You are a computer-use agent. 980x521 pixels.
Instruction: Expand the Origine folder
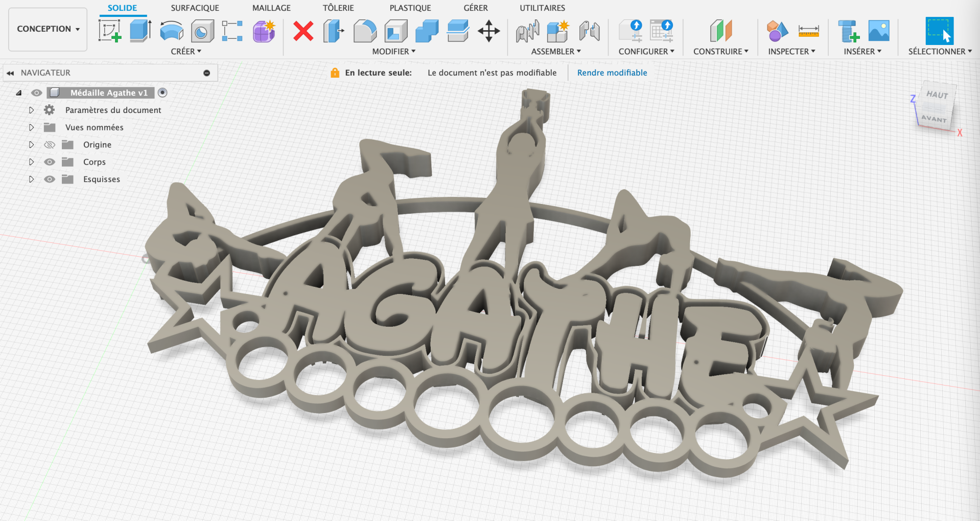point(31,145)
